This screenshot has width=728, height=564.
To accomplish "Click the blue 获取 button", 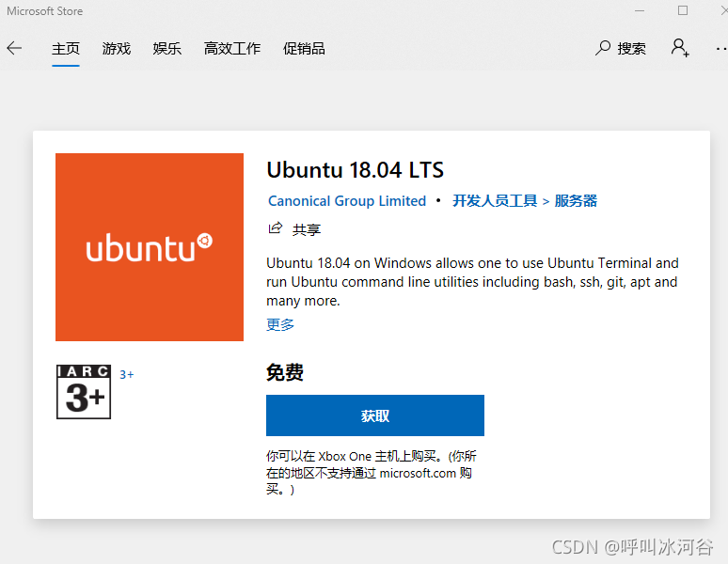I will (x=375, y=415).
